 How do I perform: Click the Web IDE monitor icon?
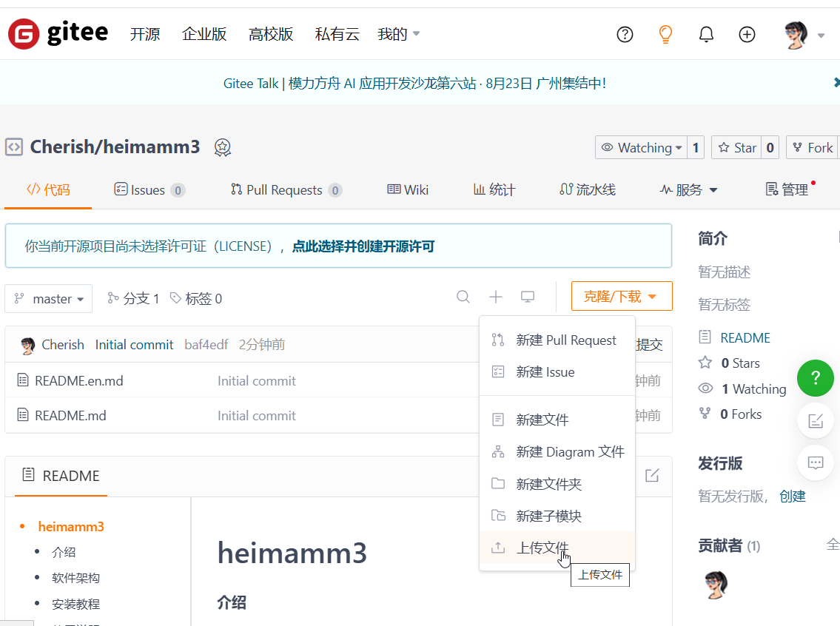(x=528, y=297)
